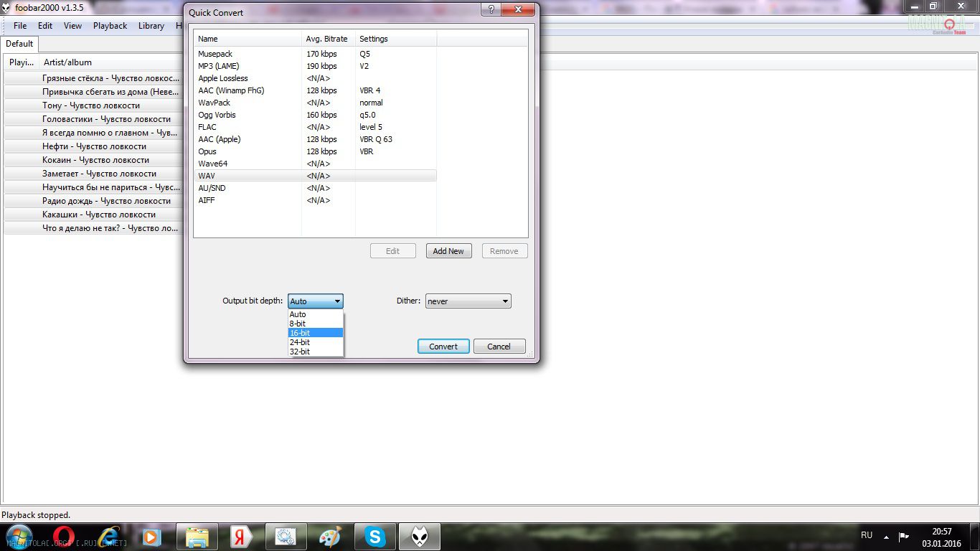
Task: Open the File Explorer folder icon
Action: click(x=197, y=537)
